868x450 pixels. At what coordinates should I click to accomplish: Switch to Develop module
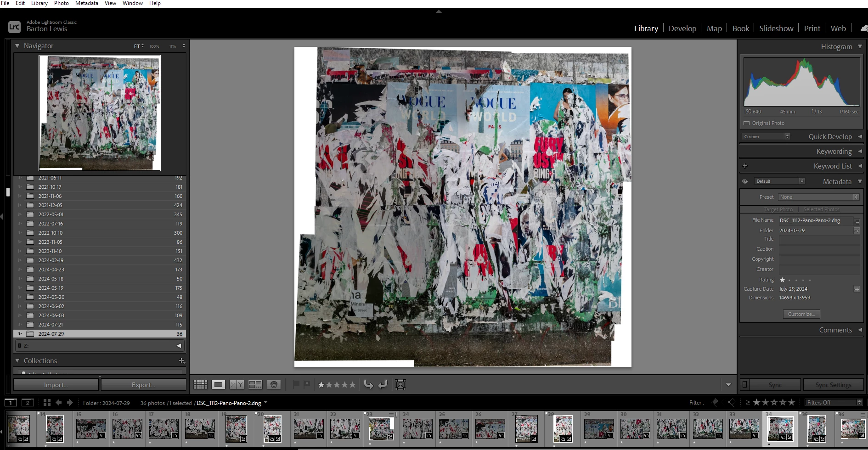[x=682, y=28]
